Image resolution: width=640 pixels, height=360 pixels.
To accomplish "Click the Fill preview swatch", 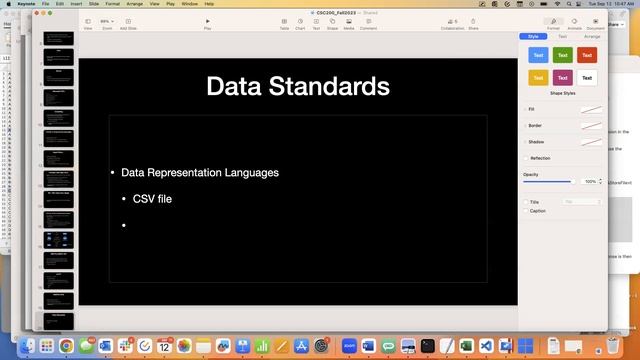I will (591, 109).
